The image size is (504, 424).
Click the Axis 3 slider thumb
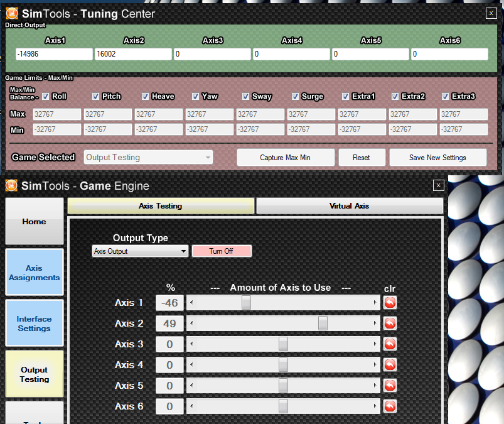click(x=283, y=344)
